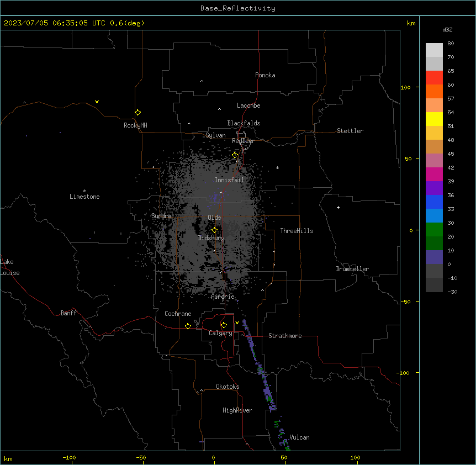The height and width of the screenshot is (465, 476).
Task: Click the RedDeer city label
Action: point(243,141)
